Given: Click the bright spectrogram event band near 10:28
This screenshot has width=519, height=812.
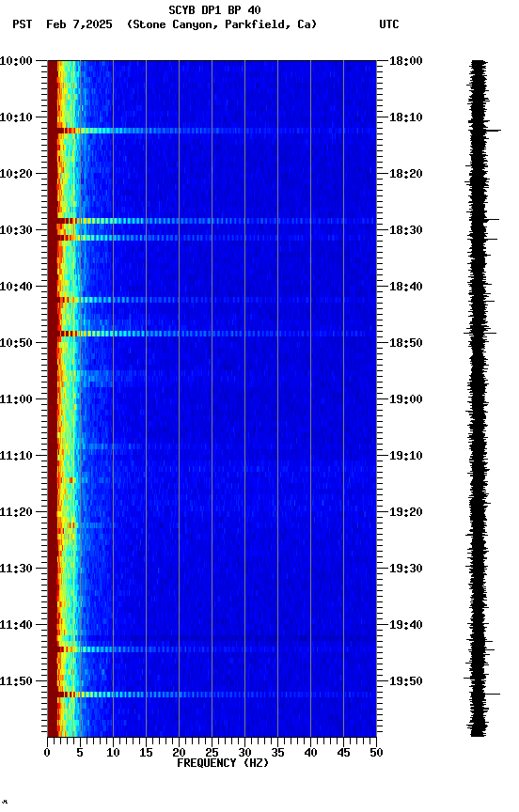Looking at the screenshot, I should tap(212, 221).
